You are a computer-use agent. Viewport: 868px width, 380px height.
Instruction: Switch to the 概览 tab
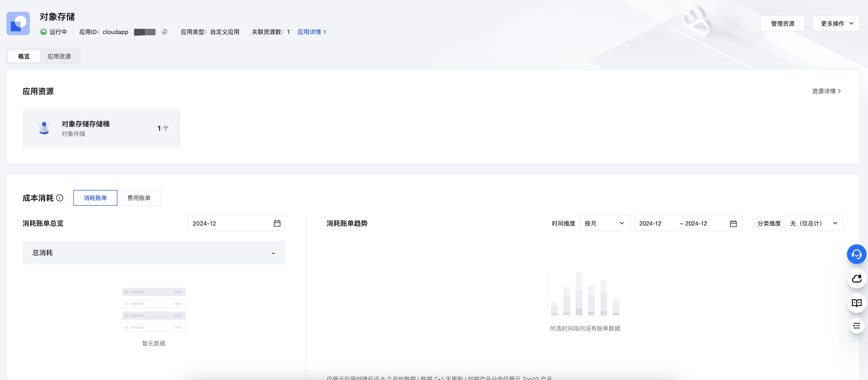coord(24,56)
